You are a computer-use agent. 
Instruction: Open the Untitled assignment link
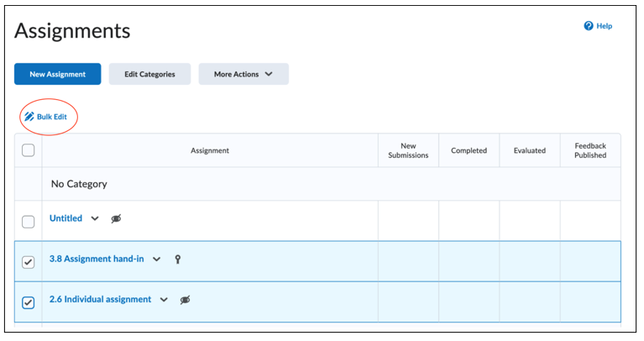coord(65,218)
